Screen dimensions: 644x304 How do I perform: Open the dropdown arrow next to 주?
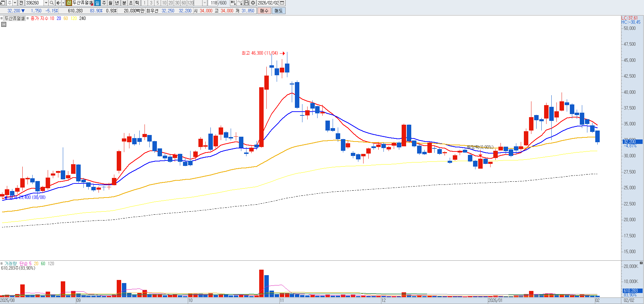[x=15, y=3]
